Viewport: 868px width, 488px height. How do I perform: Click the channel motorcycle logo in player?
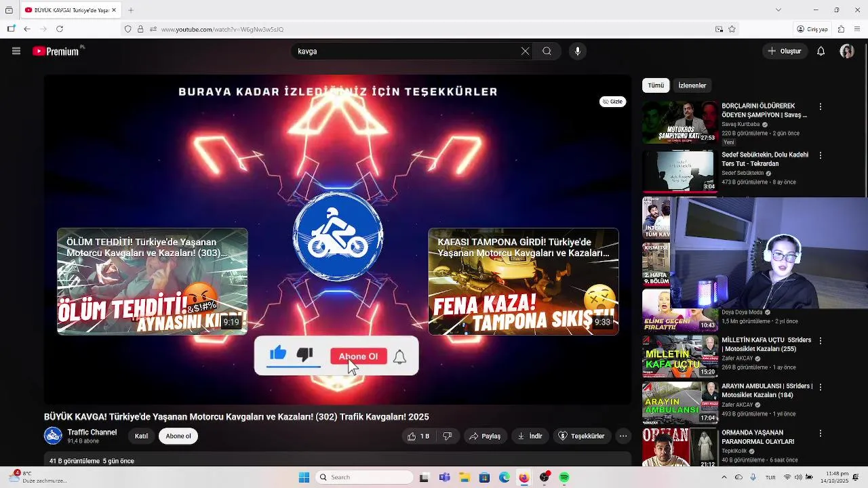[338, 236]
